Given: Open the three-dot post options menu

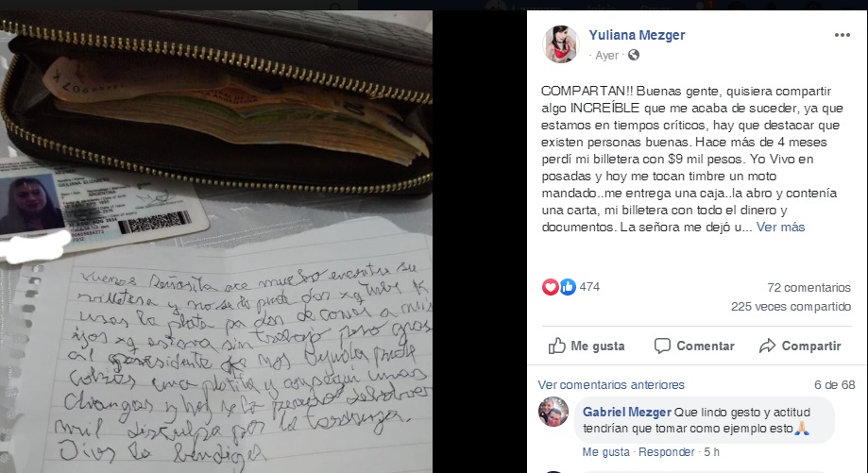Looking at the screenshot, I should click(842, 35).
